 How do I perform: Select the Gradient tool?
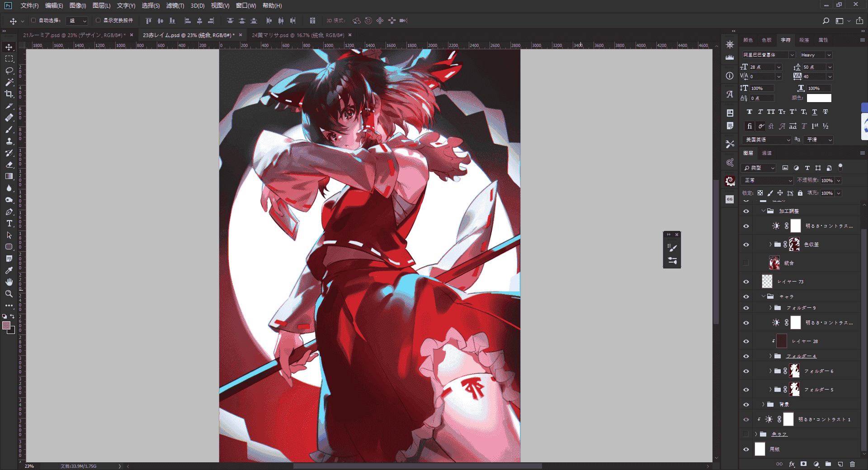point(9,176)
